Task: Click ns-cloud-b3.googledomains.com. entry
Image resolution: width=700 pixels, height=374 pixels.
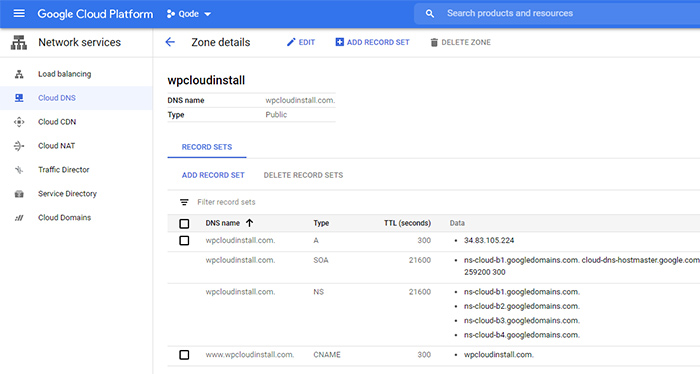Action: [521, 320]
